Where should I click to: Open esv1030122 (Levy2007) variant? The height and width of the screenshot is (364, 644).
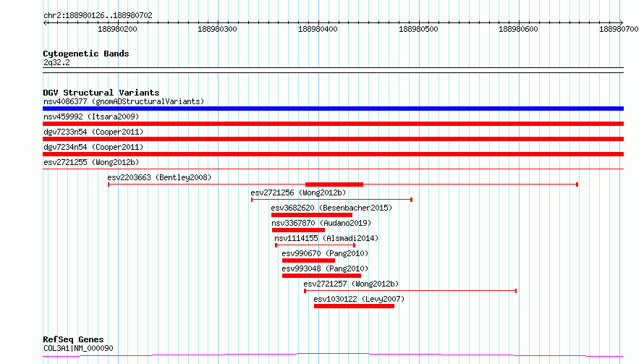(x=359, y=299)
